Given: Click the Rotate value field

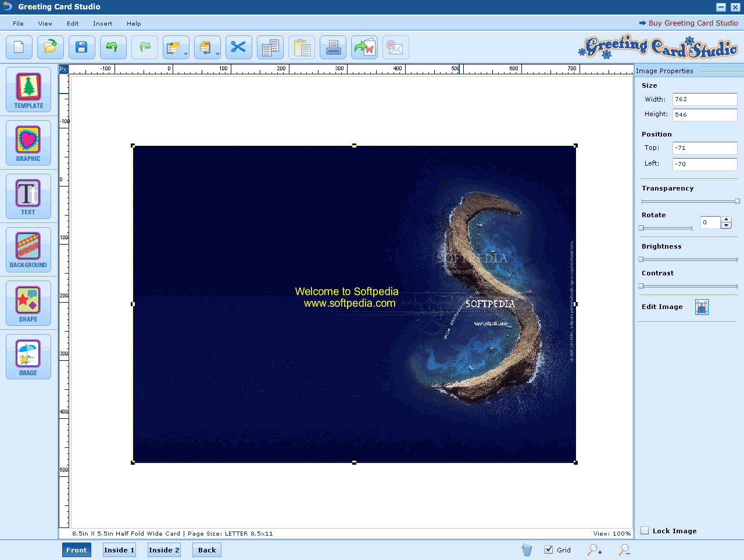Looking at the screenshot, I should [x=710, y=222].
